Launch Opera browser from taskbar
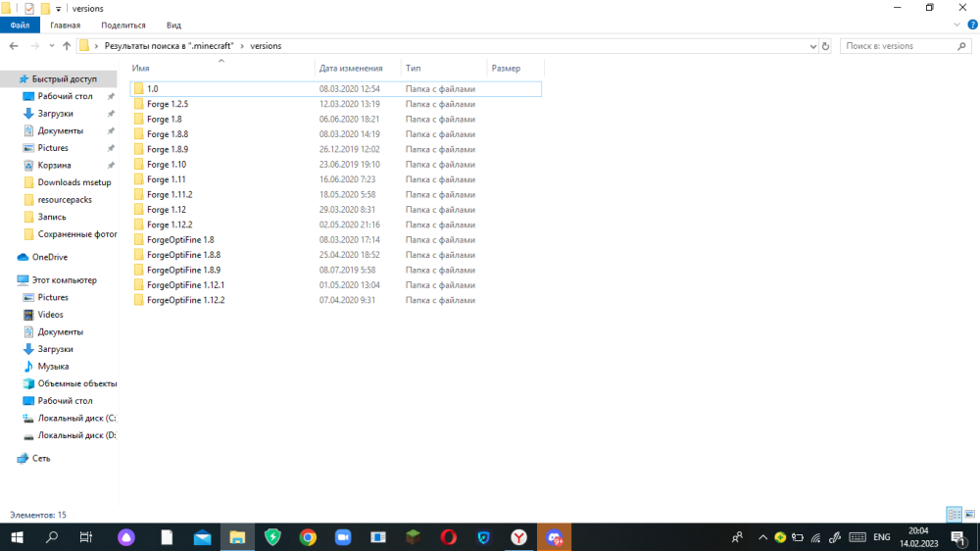The image size is (980, 551). (448, 537)
